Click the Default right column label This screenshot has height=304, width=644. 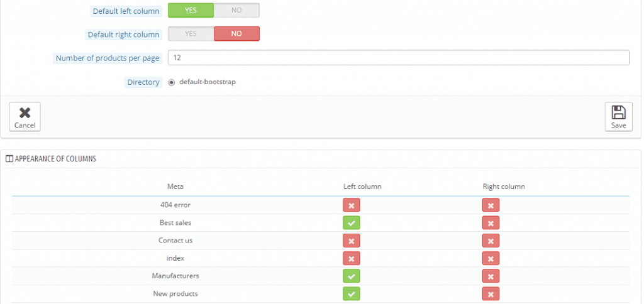124,35
